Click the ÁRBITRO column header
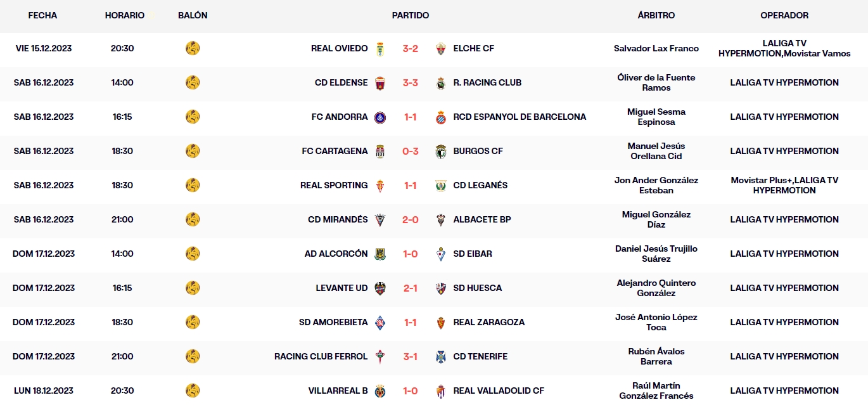868x407 pixels. point(656,15)
